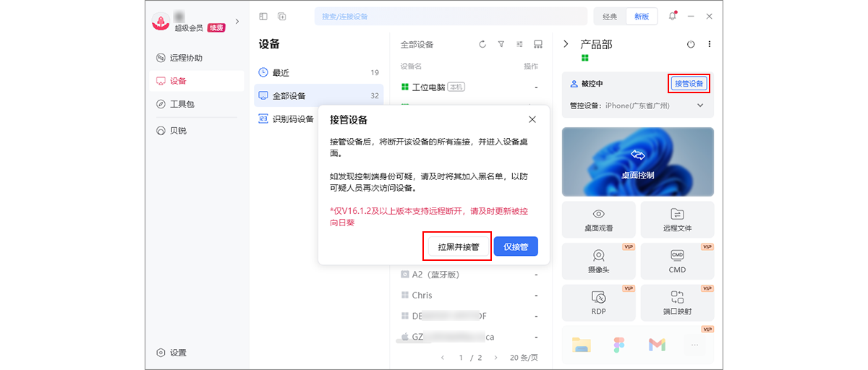
Task: Click the 接管设备 button in 产品部 panel
Action: [x=689, y=83]
